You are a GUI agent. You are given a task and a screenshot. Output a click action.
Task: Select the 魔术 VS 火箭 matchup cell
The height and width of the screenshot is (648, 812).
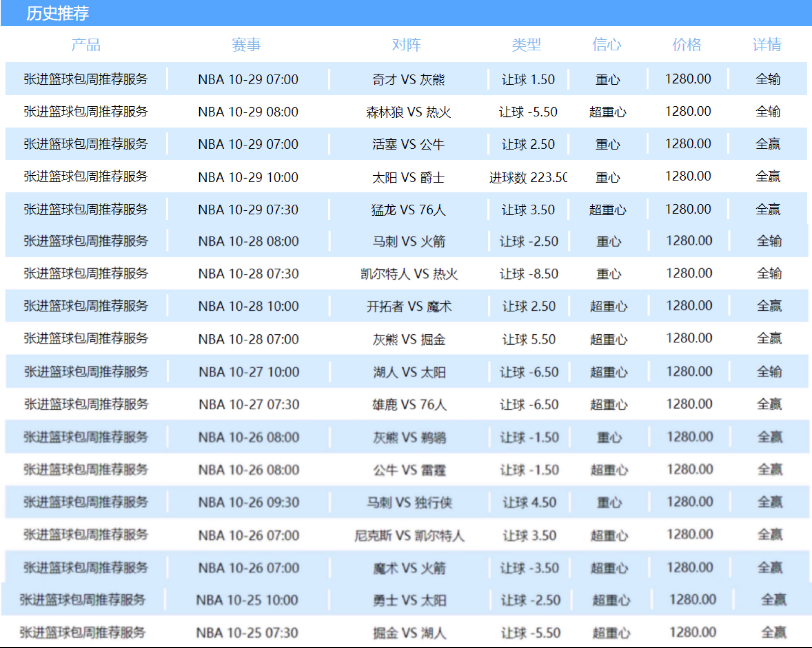[409, 568]
